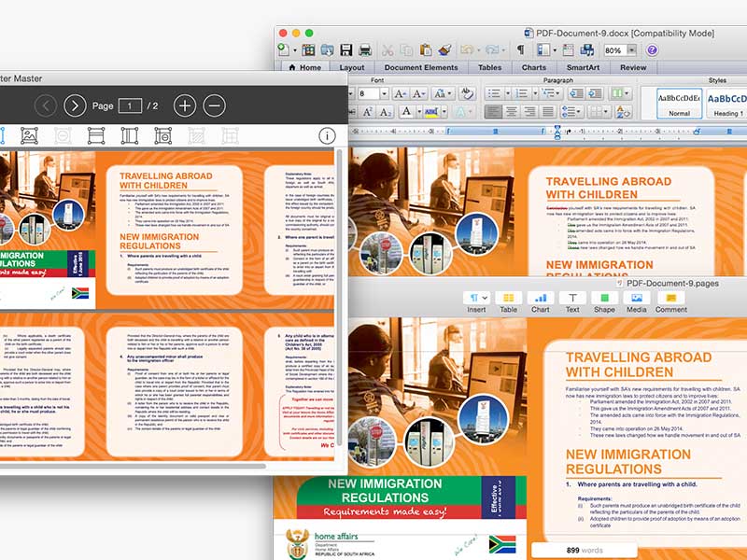The width and height of the screenshot is (747, 560).
Task: Switch to the Tables tab
Action: [489, 67]
